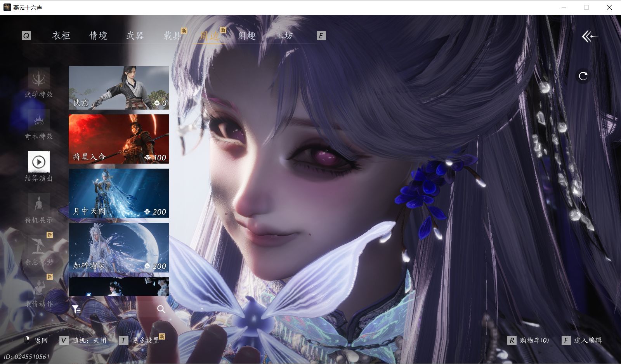This screenshot has width=621, height=364.
Task: Click the mouse icon beside 返回
Action: tap(27, 340)
